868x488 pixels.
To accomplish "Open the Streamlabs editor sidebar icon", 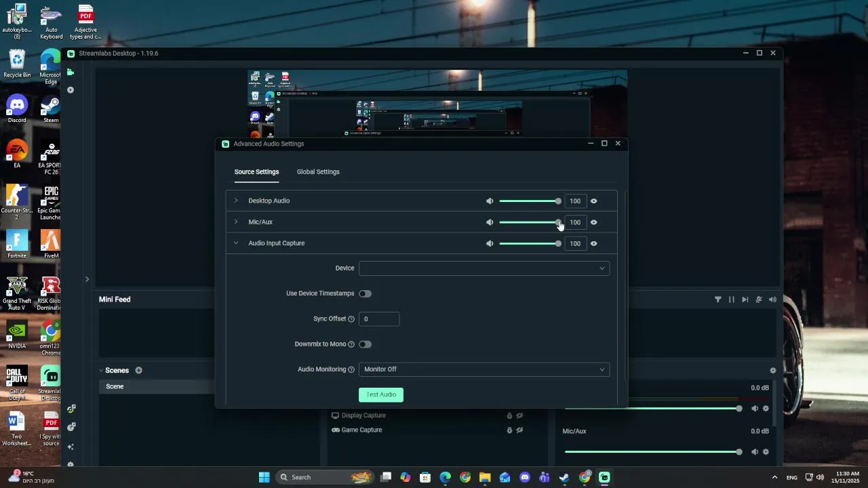I will tap(70, 72).
